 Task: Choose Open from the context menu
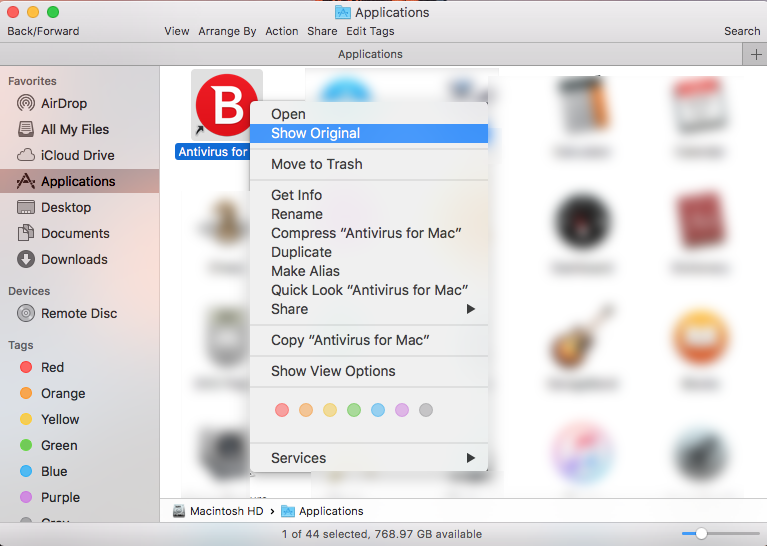point(369,114)
